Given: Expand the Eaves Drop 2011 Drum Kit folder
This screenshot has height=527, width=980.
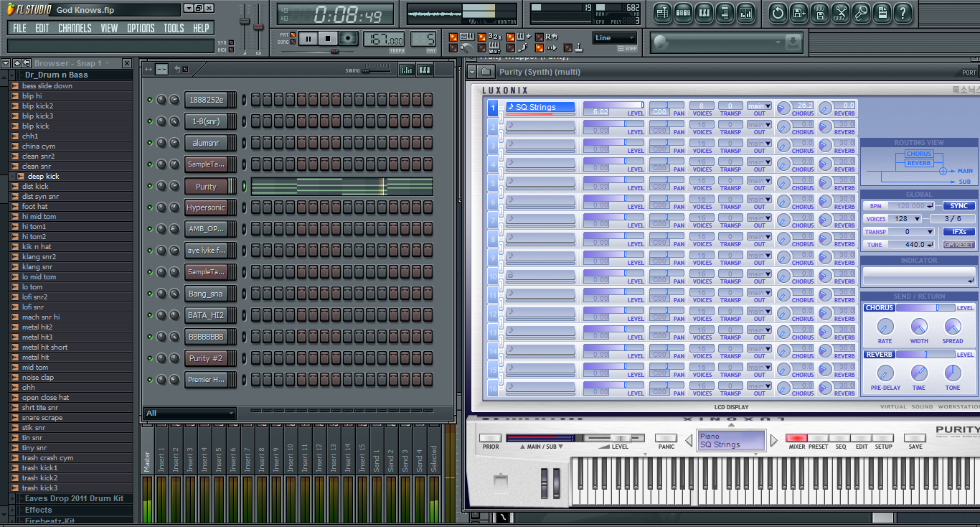Looking at the screenshot, I should [x=74, y=498].
